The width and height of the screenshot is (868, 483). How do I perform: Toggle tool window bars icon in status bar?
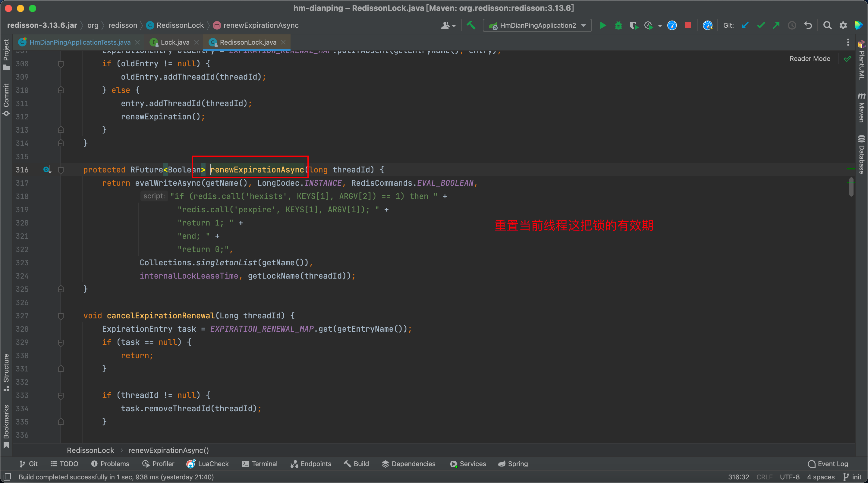pos(7,477)
